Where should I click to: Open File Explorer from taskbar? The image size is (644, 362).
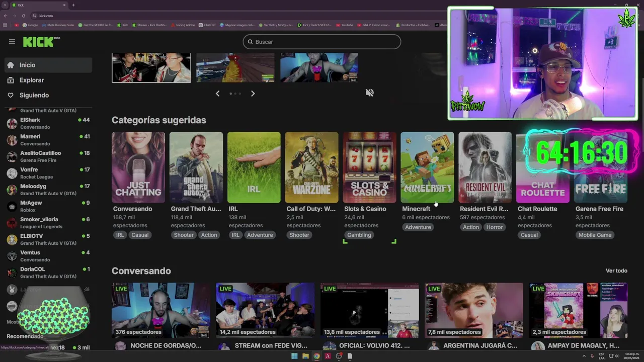tap(305, 356)
